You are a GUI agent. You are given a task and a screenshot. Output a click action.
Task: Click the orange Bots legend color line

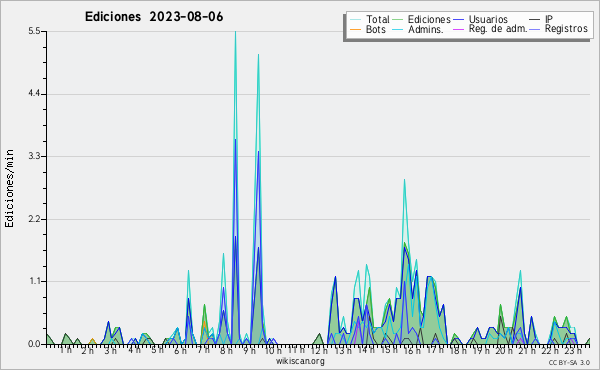355,29
